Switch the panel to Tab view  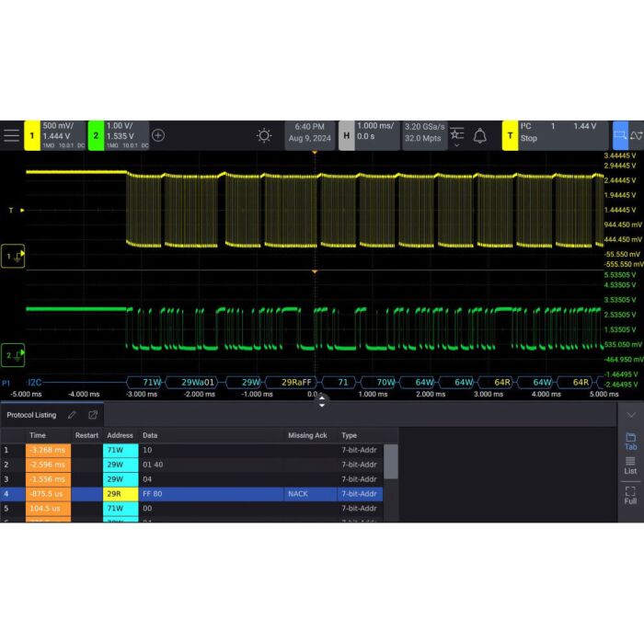pos(630,442)
